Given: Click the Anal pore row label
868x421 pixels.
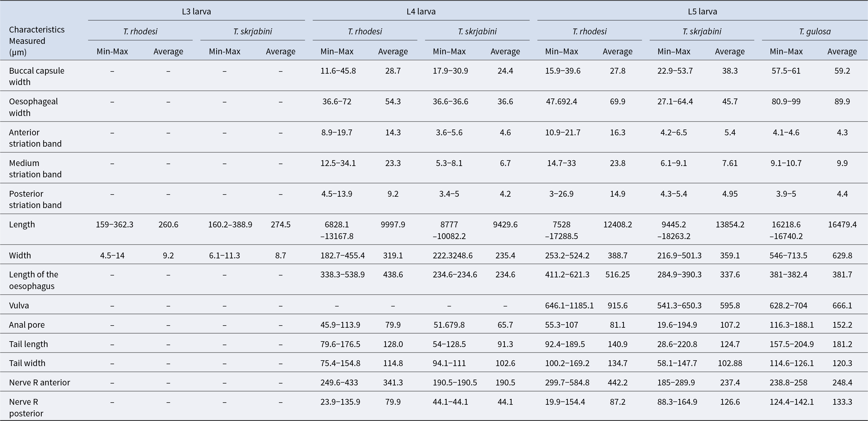Looking at the screenshot, I should (x=27, y=325).
